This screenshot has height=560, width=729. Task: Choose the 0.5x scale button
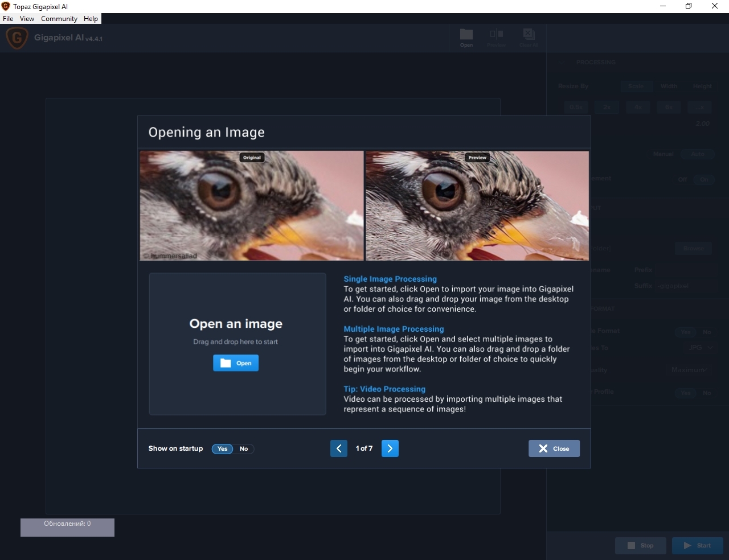pyautogui.click(x=576, y=107)
